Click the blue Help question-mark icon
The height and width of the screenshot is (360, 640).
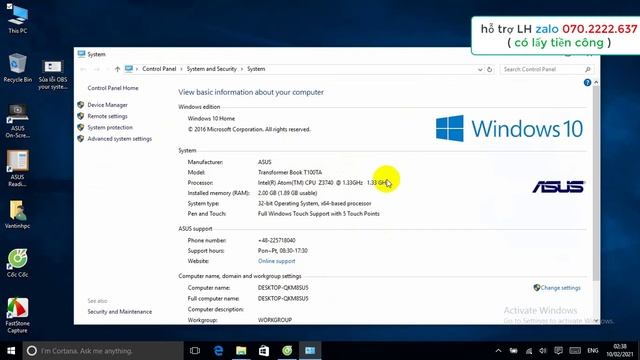[587, 82]
